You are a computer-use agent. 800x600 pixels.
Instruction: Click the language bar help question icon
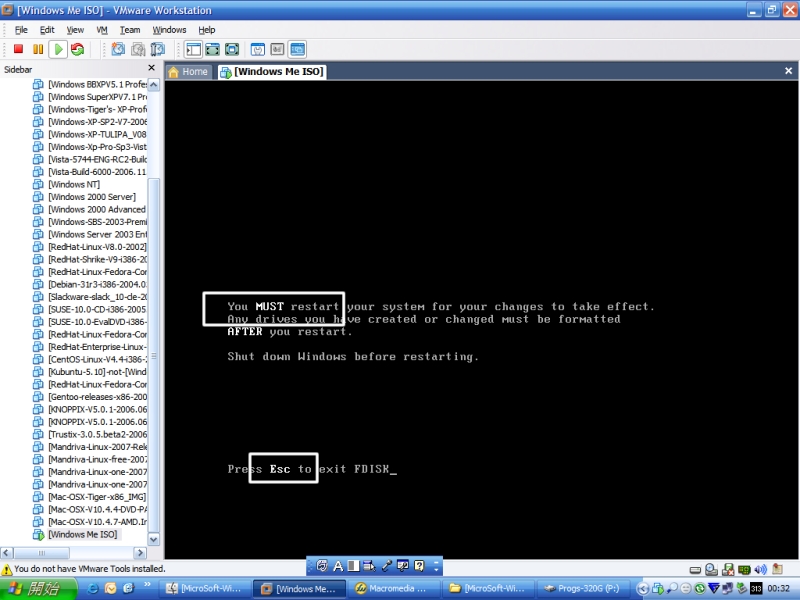pos(419,566)
